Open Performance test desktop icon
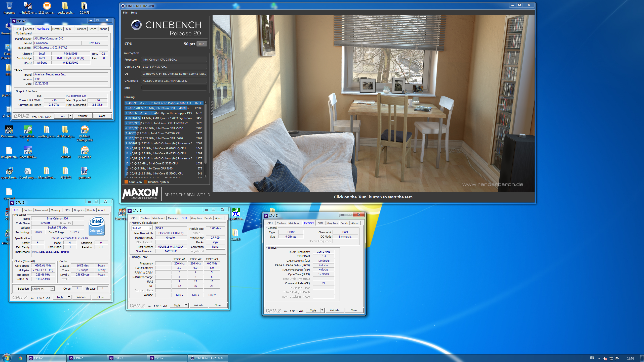Screen dimensions: 644x362 pos(9,132)
